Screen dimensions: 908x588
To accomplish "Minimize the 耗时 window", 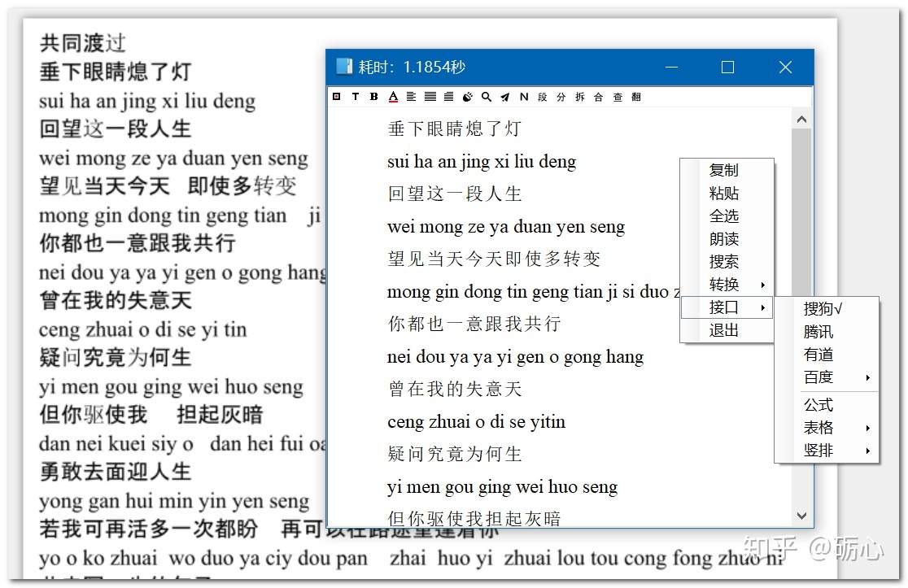I will coord(672,68).
